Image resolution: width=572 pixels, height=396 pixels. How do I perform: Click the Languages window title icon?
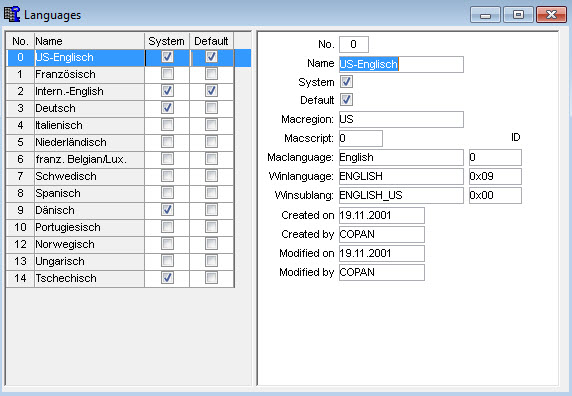(x=12, y=14)
